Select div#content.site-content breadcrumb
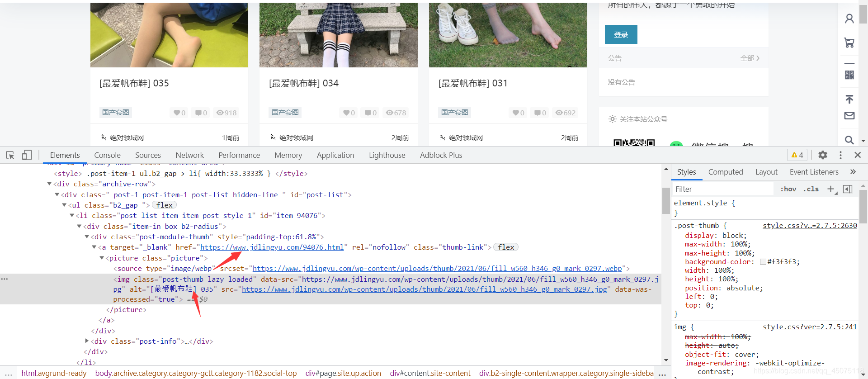The image size is (868, 379). point(430,374)
